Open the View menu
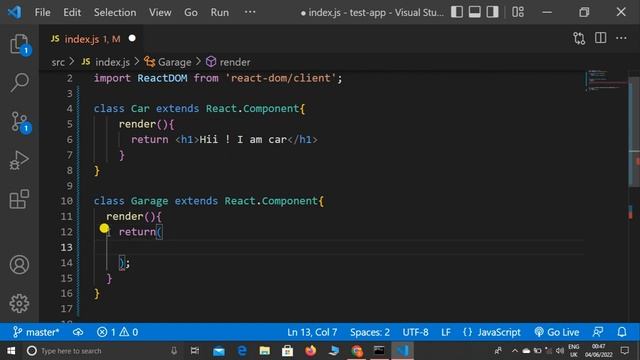Viewport: 640px width, 360px height. [x=160, y=12]
